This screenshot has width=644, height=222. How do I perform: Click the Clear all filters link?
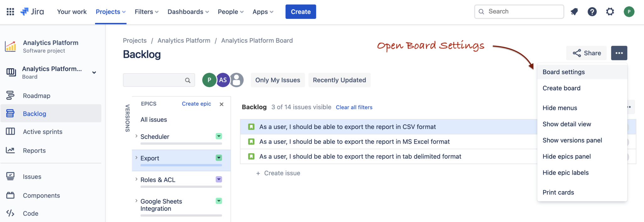coord(354,107)
